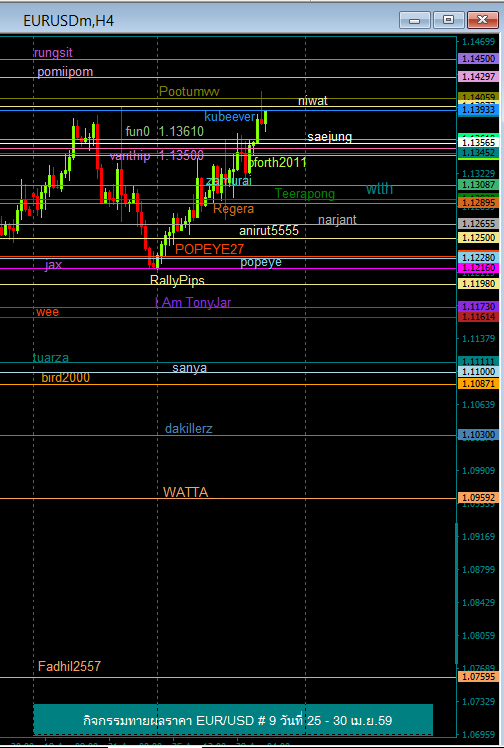Image resolution: width=504 pixels, height=748 pixels.
Task: Click the magenta 1.12160 price tag
Action: coord(478,268)
